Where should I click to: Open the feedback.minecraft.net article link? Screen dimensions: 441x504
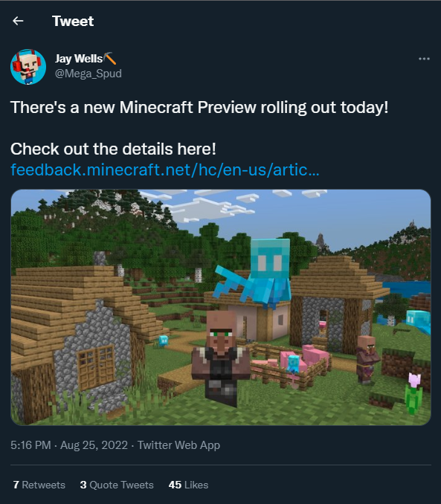[164, 169]
